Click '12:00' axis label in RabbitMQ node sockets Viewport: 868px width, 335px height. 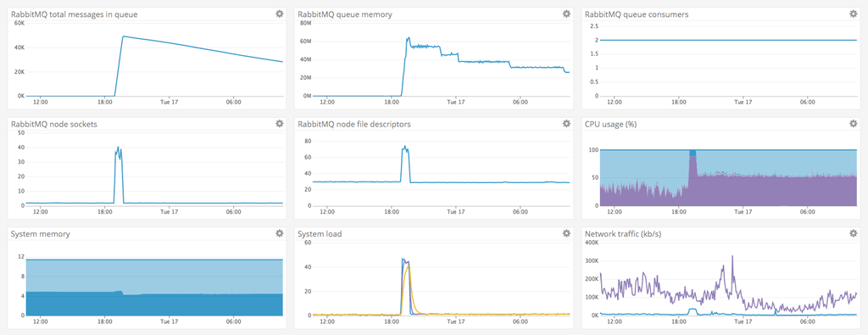41,212
